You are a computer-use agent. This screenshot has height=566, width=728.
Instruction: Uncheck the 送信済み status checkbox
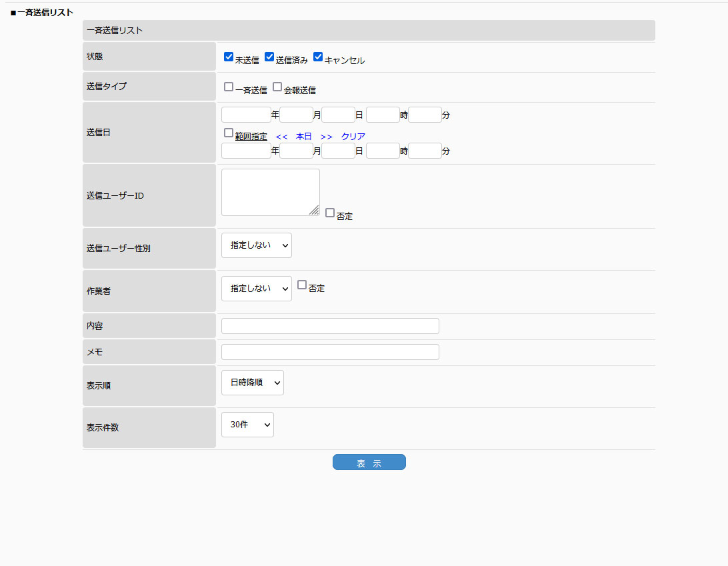pos(269,57)
